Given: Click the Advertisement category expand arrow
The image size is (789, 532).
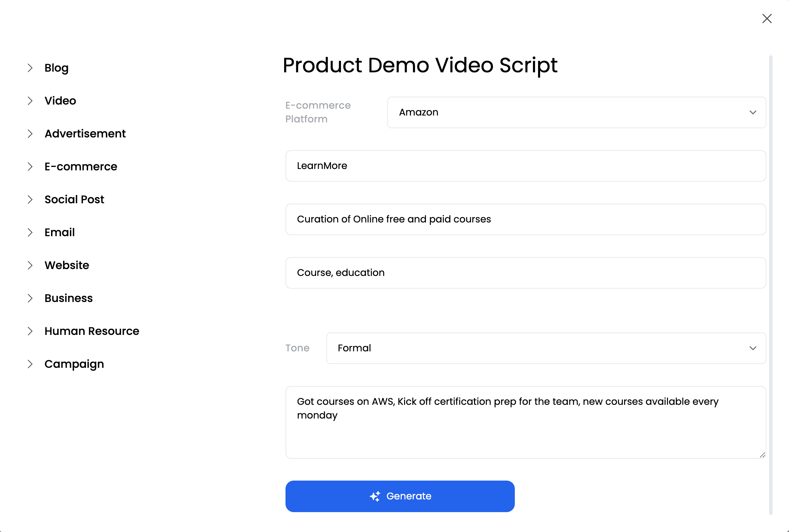Looking at the screenshot, I should click(30, 134).
